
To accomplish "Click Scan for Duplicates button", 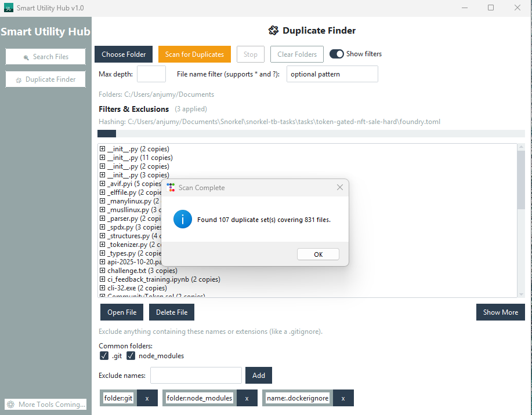I will point(194,54).
